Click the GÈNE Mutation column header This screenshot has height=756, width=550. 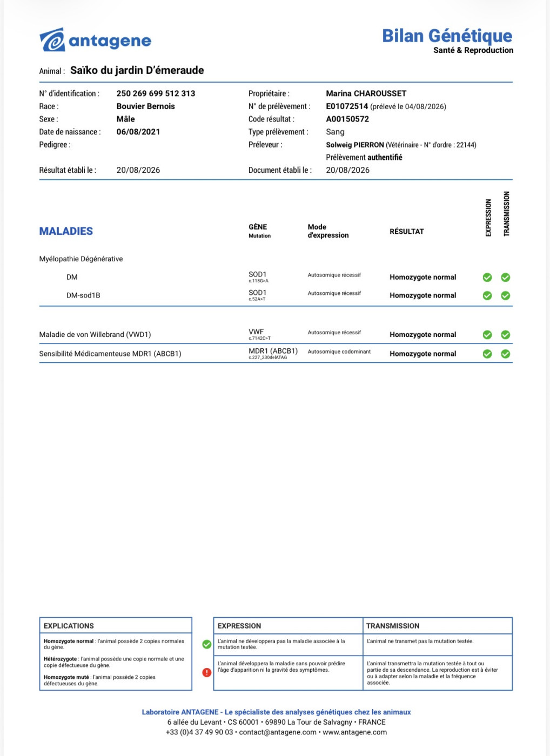click(x=260, y=231)
